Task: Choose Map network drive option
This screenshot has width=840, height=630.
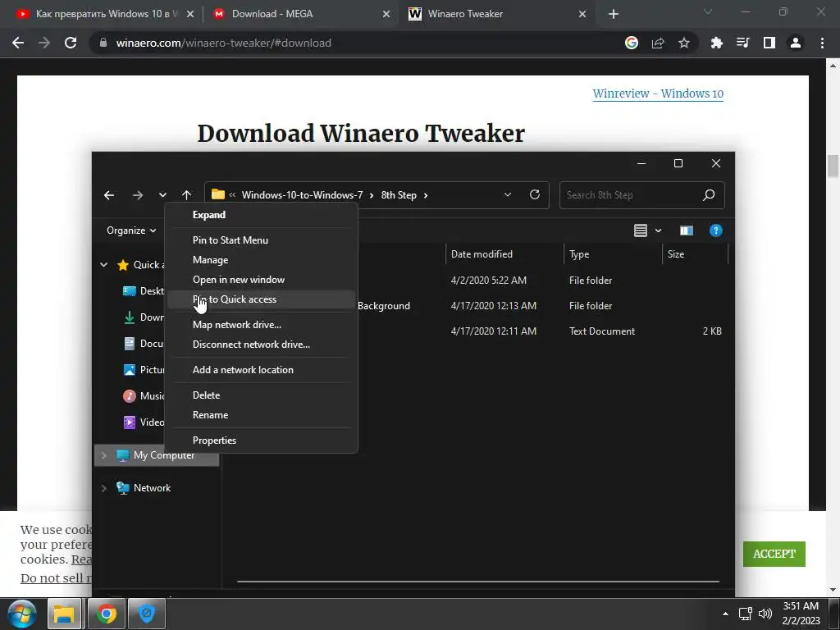Action: point(261,325)
